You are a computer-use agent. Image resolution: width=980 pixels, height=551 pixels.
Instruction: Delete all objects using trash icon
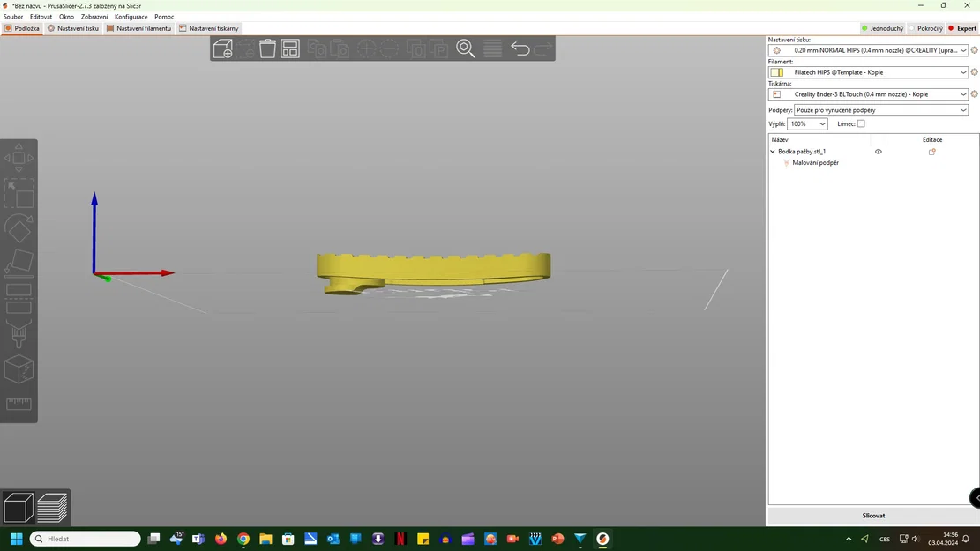coord(268,48)
